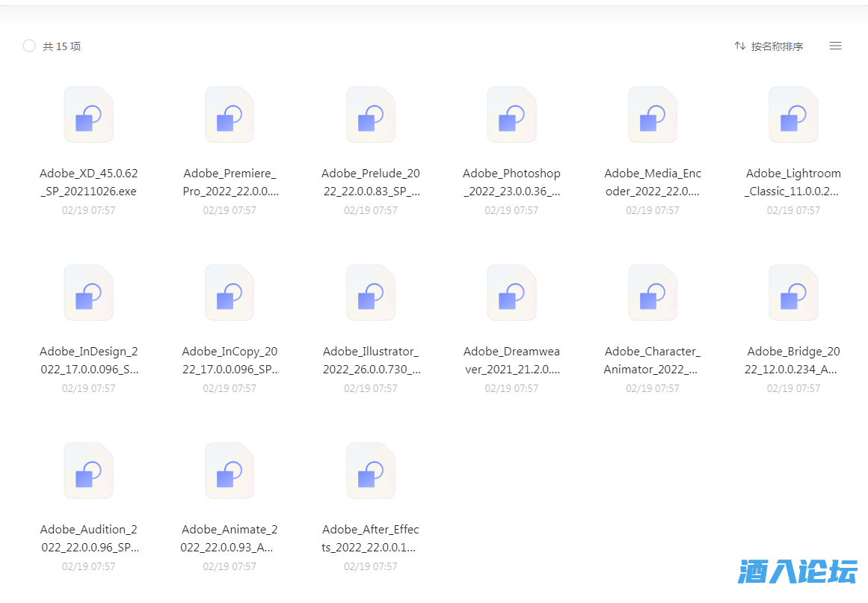The width and height of the screenshot is (868, 603).
Task: Open the Adobe_Character_Animator file icon
Action: (x=653, y=293)
